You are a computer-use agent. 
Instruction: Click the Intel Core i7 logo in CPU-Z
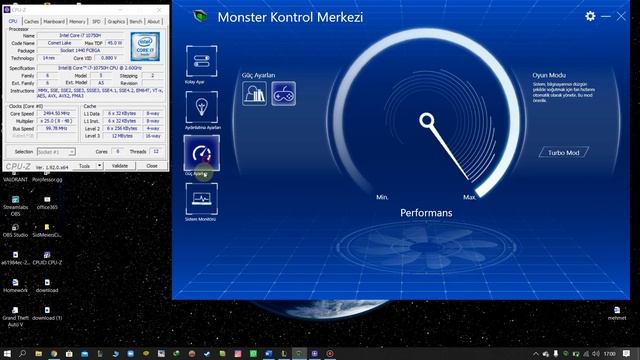click(145, 47)
